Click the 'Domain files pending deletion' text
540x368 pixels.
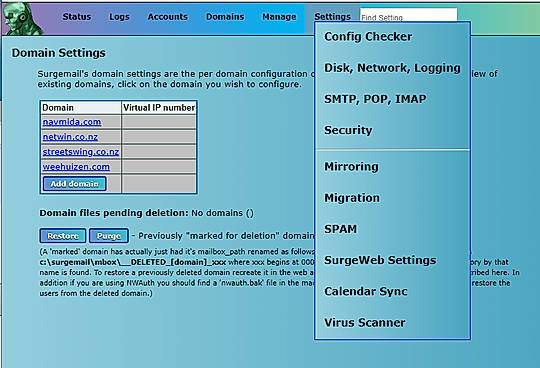114,213
